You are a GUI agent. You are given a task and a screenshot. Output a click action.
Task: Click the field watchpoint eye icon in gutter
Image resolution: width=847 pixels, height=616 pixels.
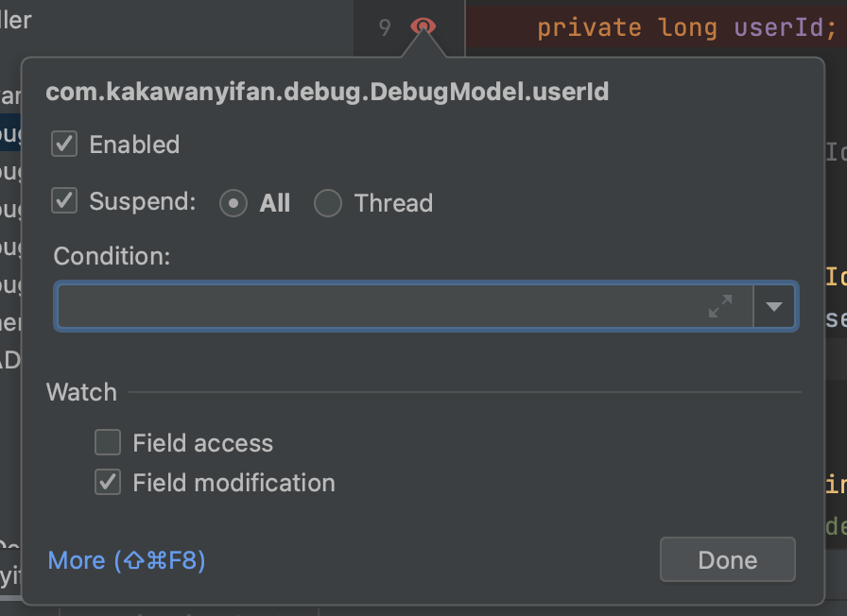click(423, 27)
